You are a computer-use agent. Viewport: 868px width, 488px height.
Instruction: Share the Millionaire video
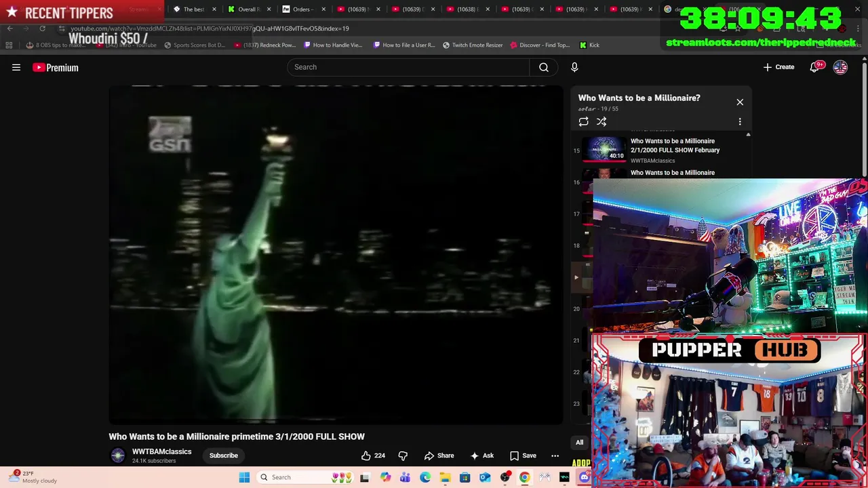(x=439, y=455)
